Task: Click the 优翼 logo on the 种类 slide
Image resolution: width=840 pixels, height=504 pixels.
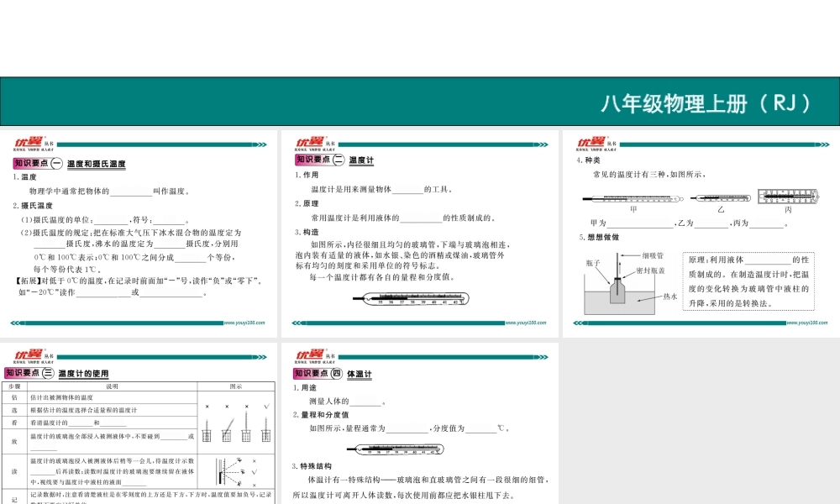Action: point(591,141)
